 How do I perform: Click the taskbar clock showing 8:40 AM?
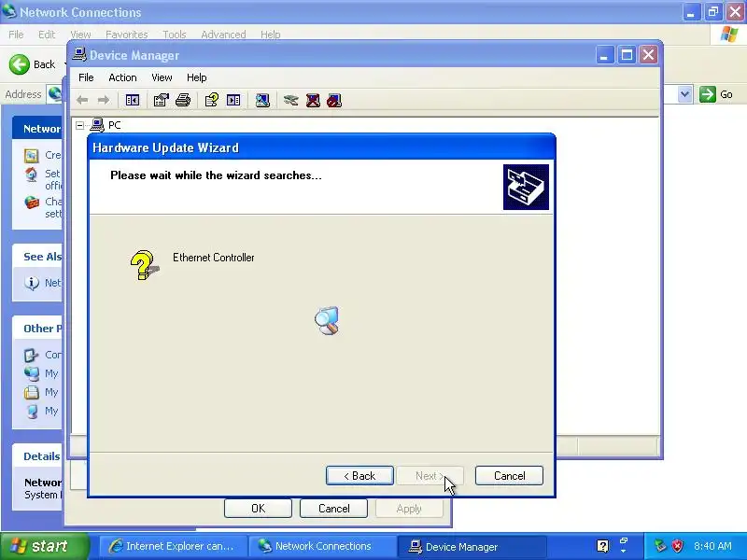[712, 546]
